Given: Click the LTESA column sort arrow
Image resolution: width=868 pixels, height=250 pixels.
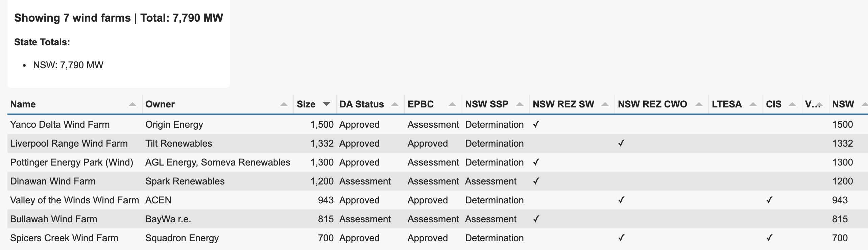Looking at the screenshot, I should (753, 104).
